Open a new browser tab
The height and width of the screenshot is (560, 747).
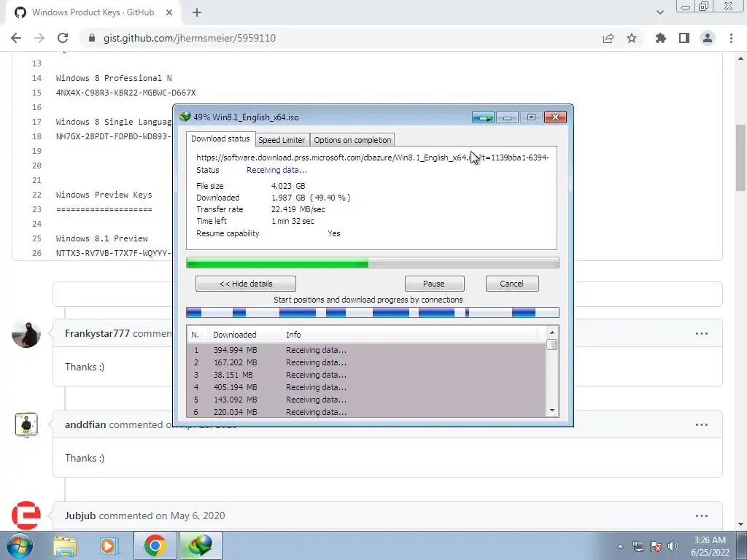(197, 12)
